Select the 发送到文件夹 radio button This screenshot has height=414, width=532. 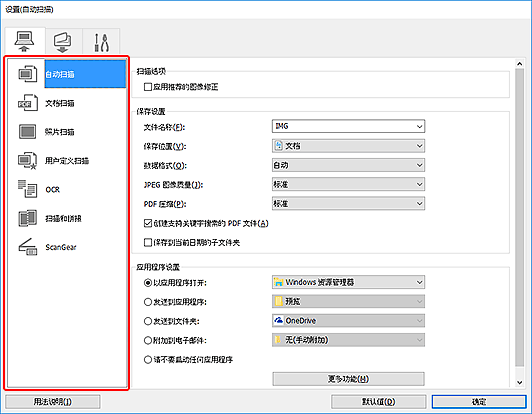tap(148, 321)
